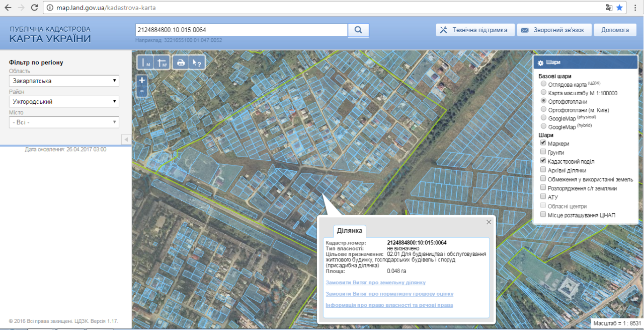Uncheck Кадастровий поділ layer
This screenshot has width=644, height=330.
[x=543, y=161]
